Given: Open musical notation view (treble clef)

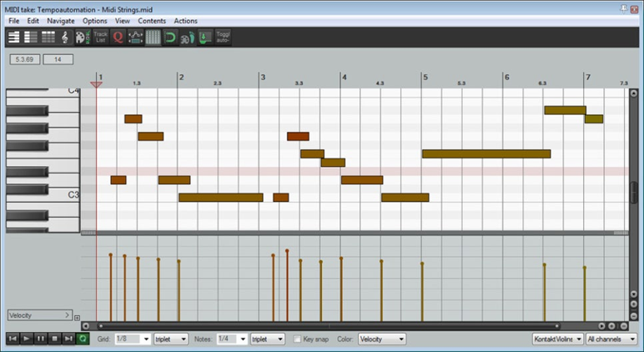Looking at the screenshot, I should pos(65,38).
